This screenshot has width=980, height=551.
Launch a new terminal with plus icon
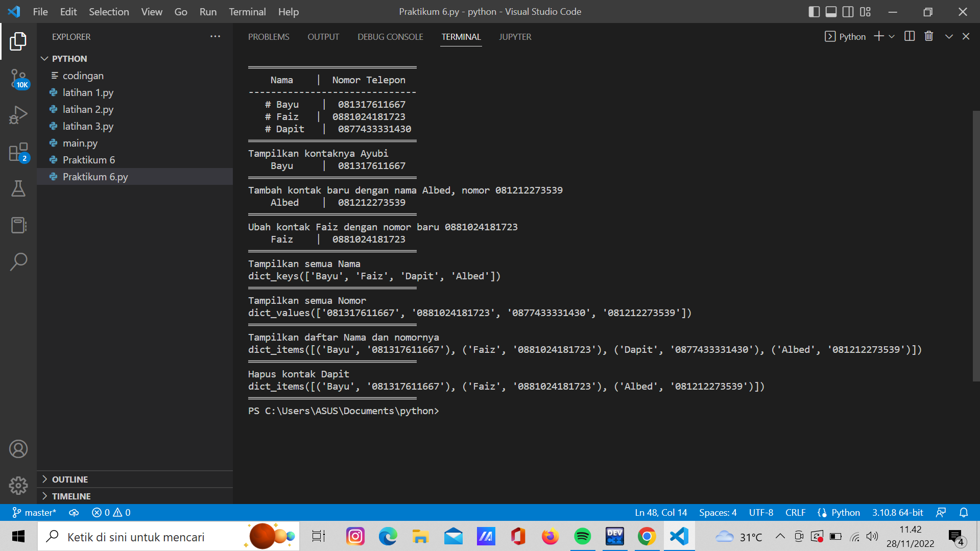click(x=878, y=36)
